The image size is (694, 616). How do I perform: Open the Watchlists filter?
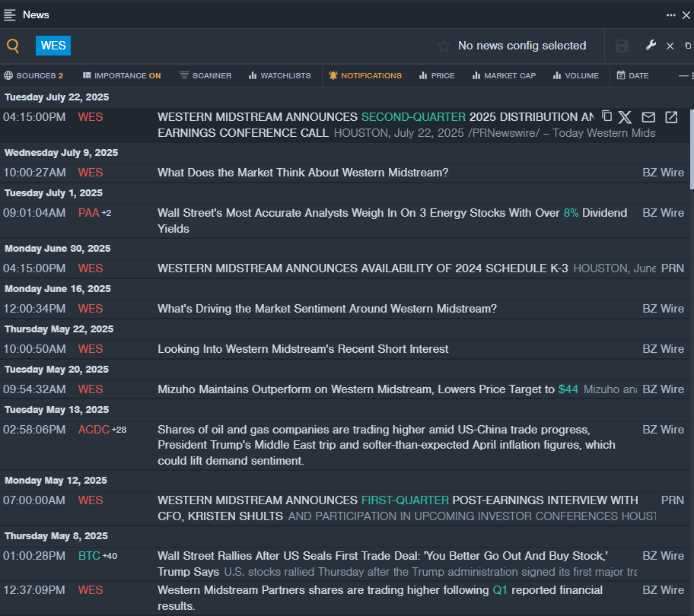point(280,75)
